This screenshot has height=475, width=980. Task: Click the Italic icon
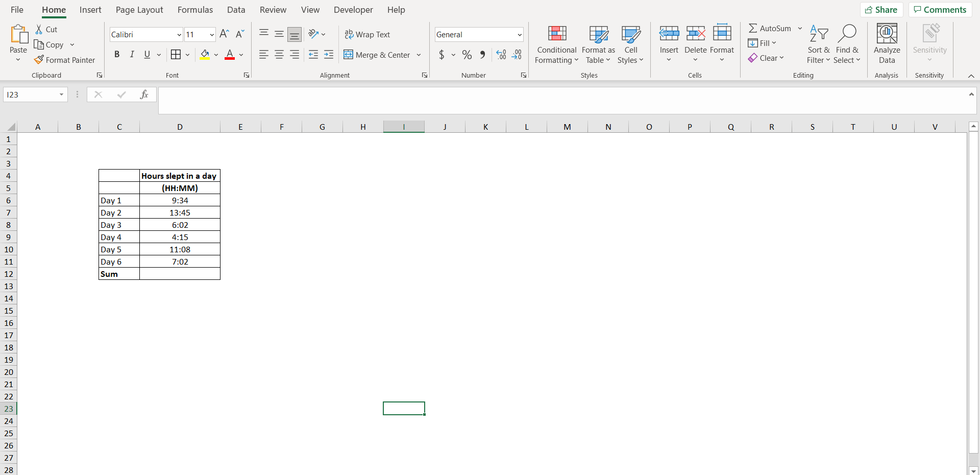pyautogui.click(x=132, y=55)
